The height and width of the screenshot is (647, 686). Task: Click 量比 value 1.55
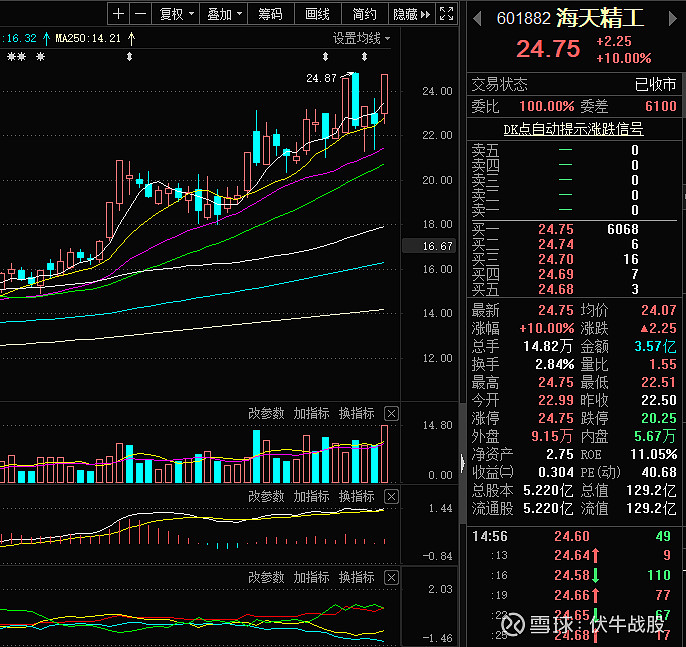pyautogui.click(x=662, y=364)
